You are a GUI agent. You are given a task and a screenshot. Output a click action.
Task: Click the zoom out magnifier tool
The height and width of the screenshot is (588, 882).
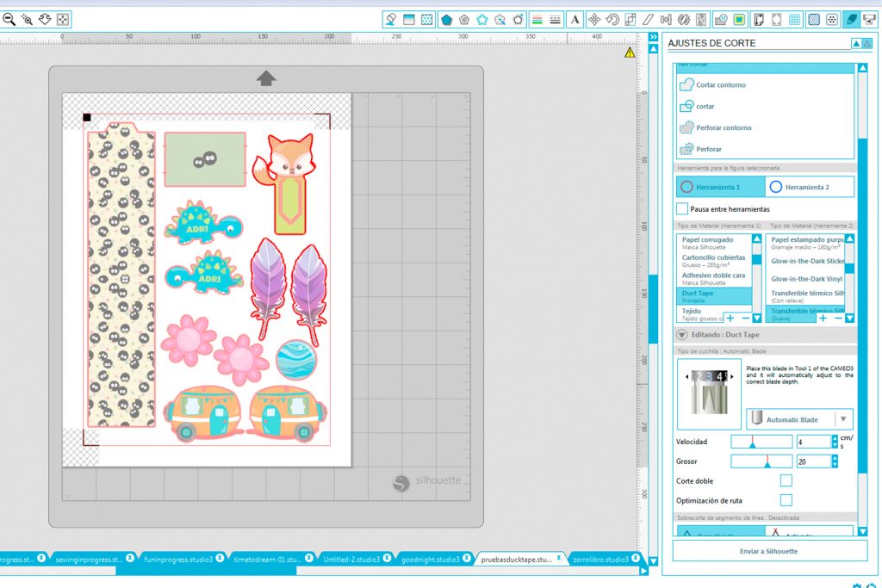[x=9, y=20]
